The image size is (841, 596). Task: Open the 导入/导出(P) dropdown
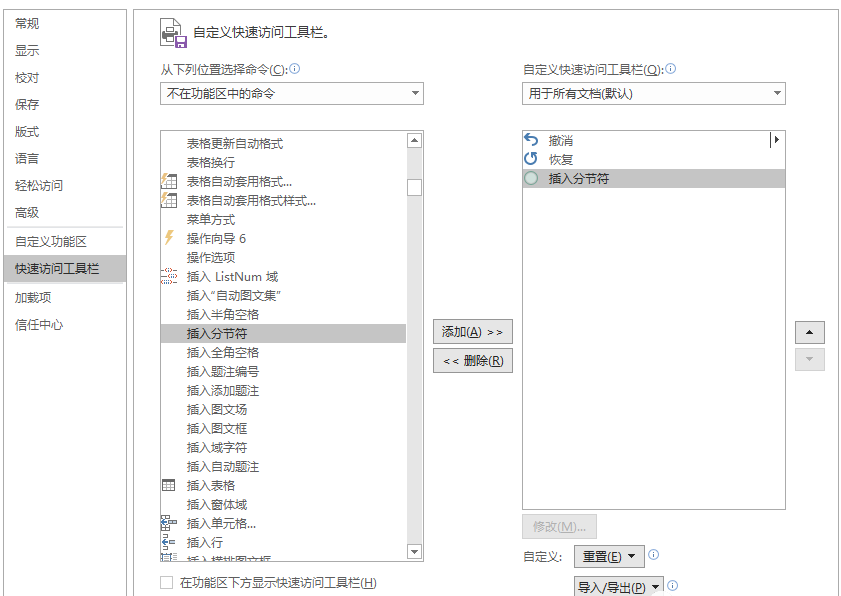coord(619,587)
